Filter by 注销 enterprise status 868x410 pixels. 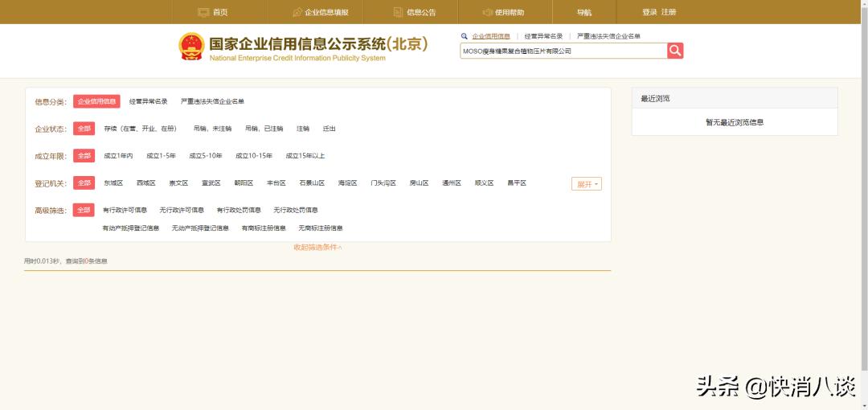point(303,129)
